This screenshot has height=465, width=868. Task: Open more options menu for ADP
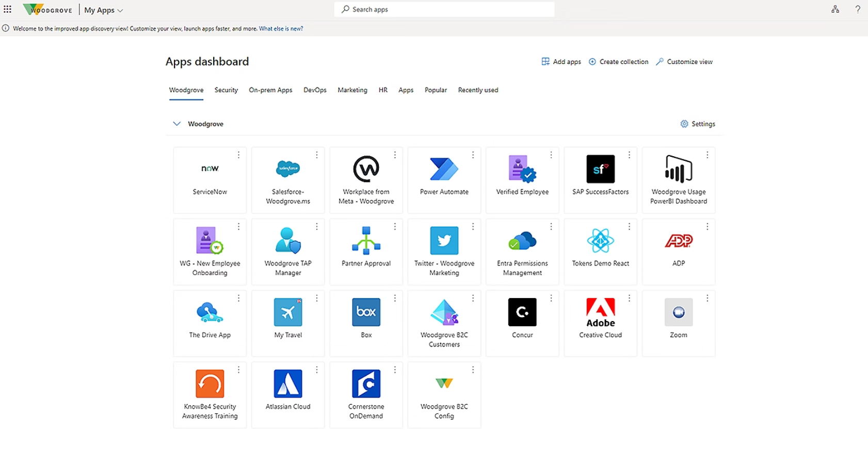tap(707, 226)
